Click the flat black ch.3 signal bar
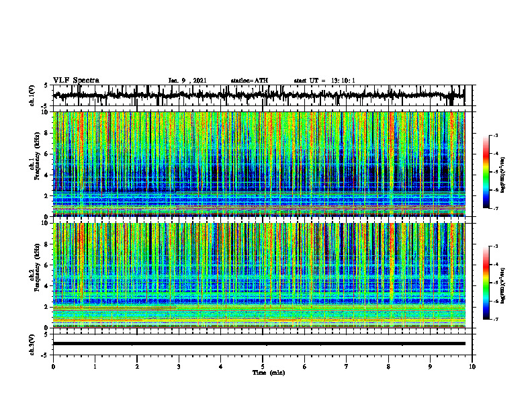532x411 pixels. [259, 344]
